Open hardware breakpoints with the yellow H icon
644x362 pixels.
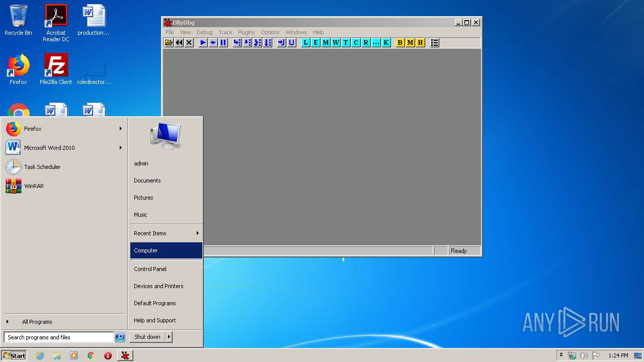420,43
